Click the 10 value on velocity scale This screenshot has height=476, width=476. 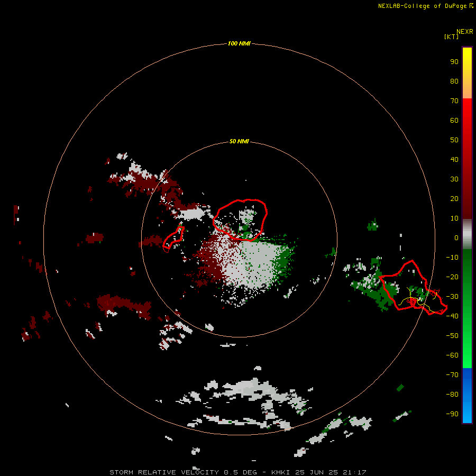pyautogui.click(x=454, y=218)
